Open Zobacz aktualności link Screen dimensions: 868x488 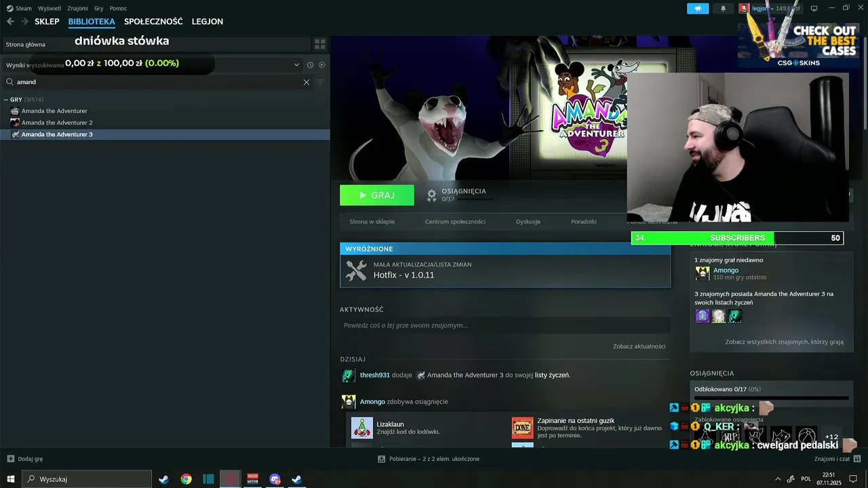[x=639, y=346]
